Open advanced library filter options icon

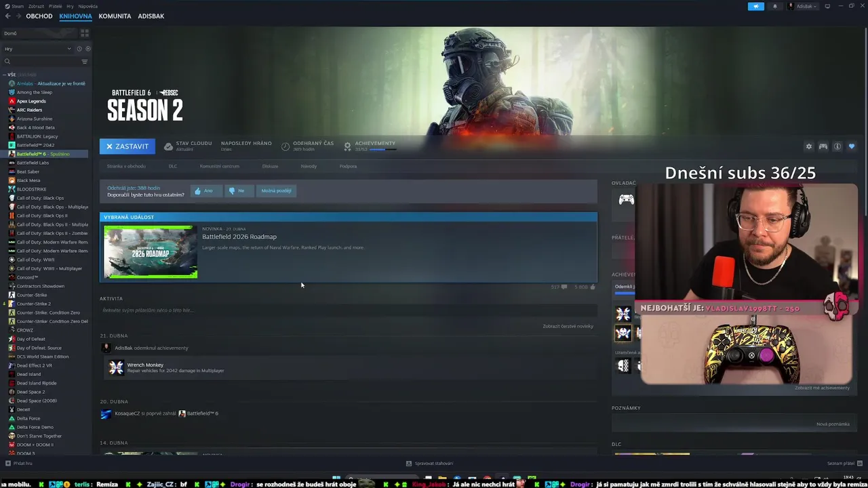tap(85, 62)
